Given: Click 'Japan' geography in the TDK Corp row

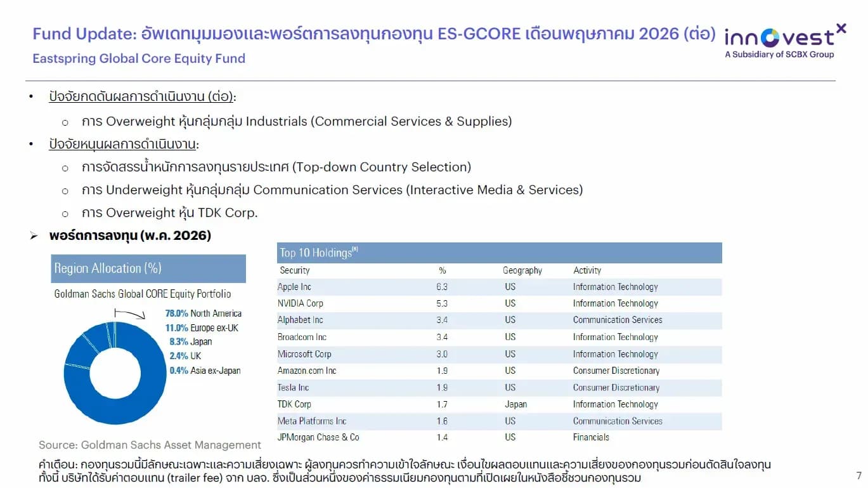Looking at the screenshot, I should [x=515, y=404].
